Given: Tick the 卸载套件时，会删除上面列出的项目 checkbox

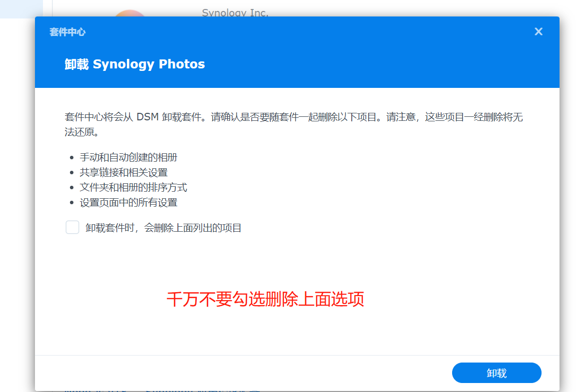Looking at the screenshot, I should tap(72, 227).
